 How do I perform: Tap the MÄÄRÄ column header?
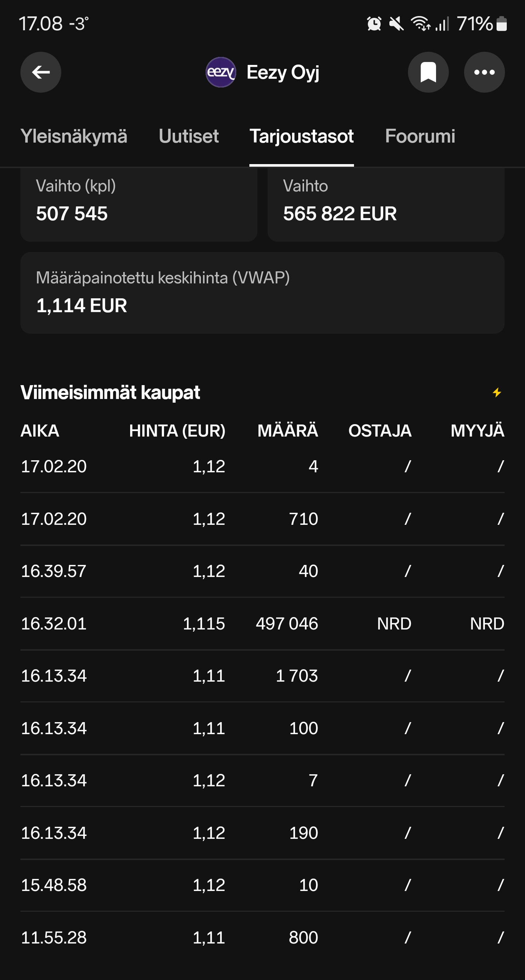[x=288, y=431]
